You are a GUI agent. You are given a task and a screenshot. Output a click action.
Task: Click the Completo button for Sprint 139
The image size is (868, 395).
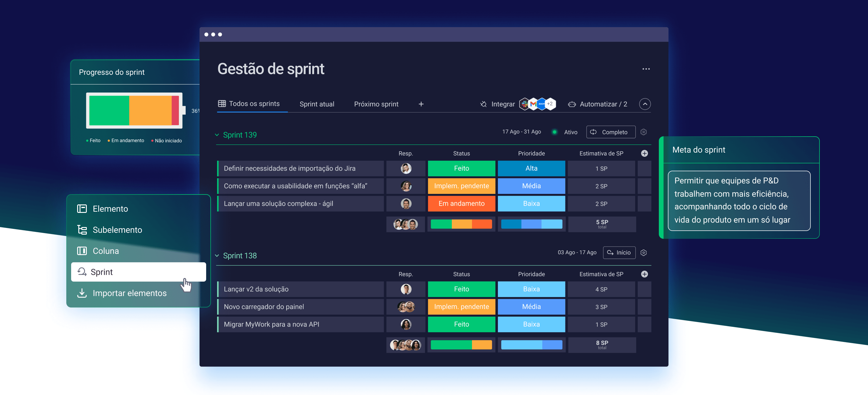tap(611, 132)
